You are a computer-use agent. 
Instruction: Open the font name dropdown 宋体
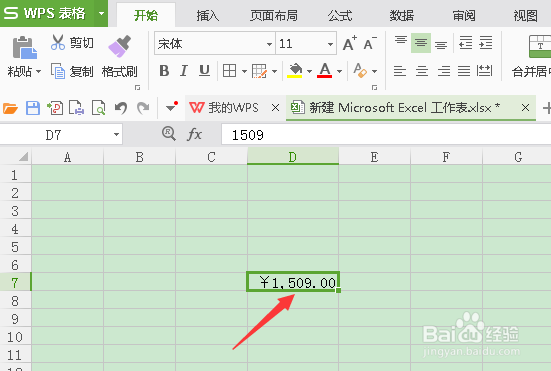(269, 44)
